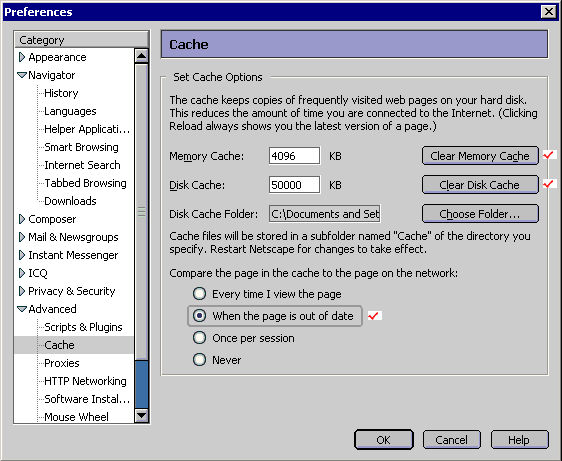The image size is (562, 461).
Task: Close the Preferences dialog with X
Action: 549,12
